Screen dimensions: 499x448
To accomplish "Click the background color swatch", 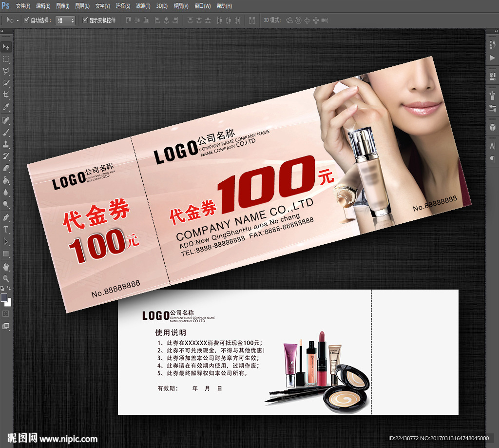I will [9, 303].
